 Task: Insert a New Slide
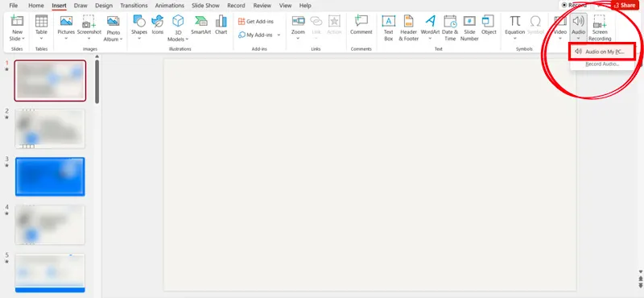pos(17,27)
